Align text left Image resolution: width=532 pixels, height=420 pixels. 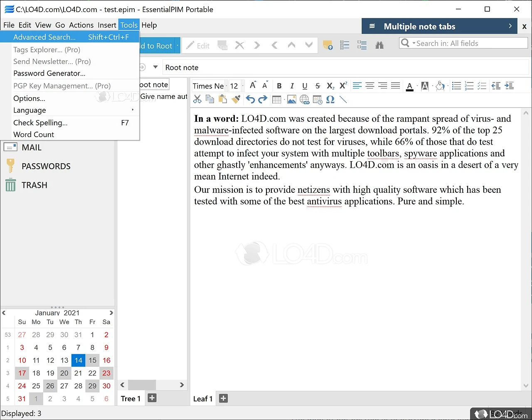[x=357, y=86]
